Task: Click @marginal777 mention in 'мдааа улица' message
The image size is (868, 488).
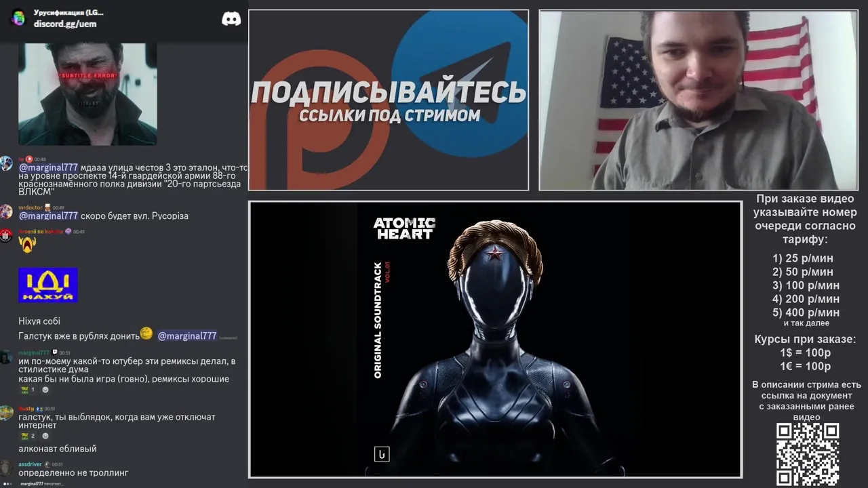Action: point(48,167)
